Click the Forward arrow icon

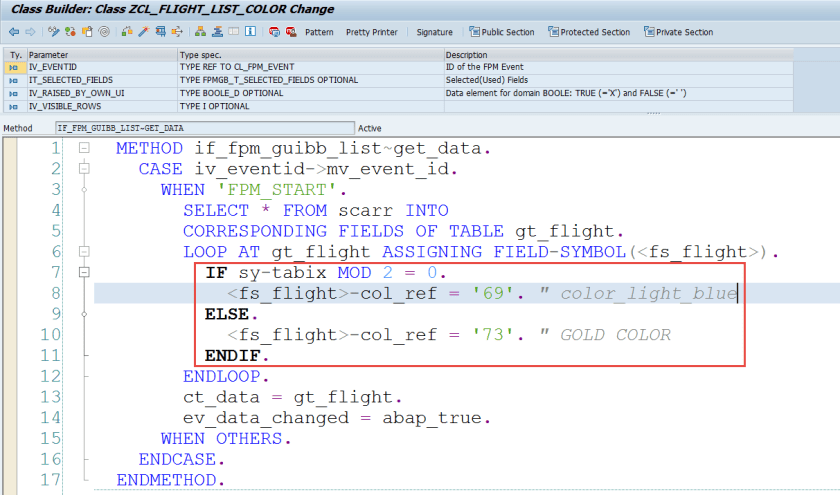(x=28, y=32)
